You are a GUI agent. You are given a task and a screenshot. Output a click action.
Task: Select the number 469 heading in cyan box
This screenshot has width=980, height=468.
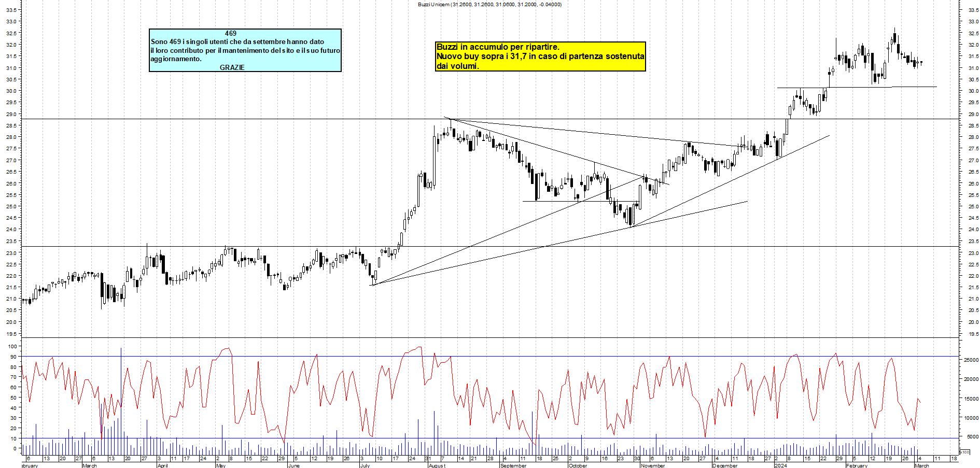pos(231,33)
